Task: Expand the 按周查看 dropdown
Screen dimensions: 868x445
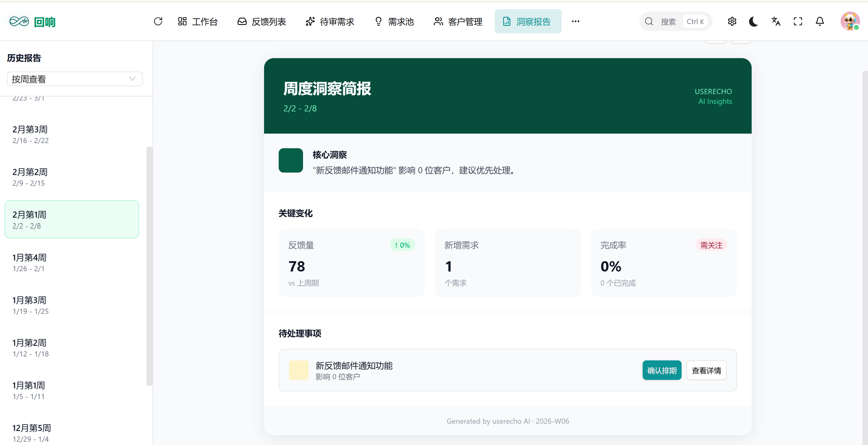Action: tap(75, 79)
